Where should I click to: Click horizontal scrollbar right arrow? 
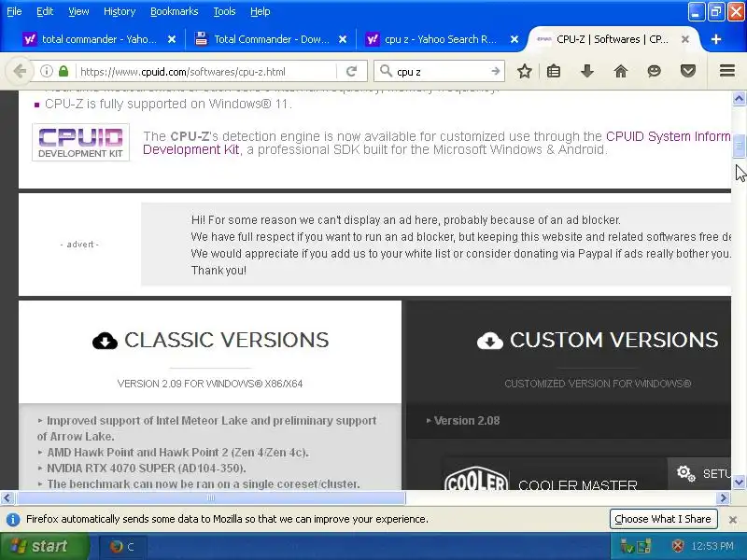pos(723,498)
